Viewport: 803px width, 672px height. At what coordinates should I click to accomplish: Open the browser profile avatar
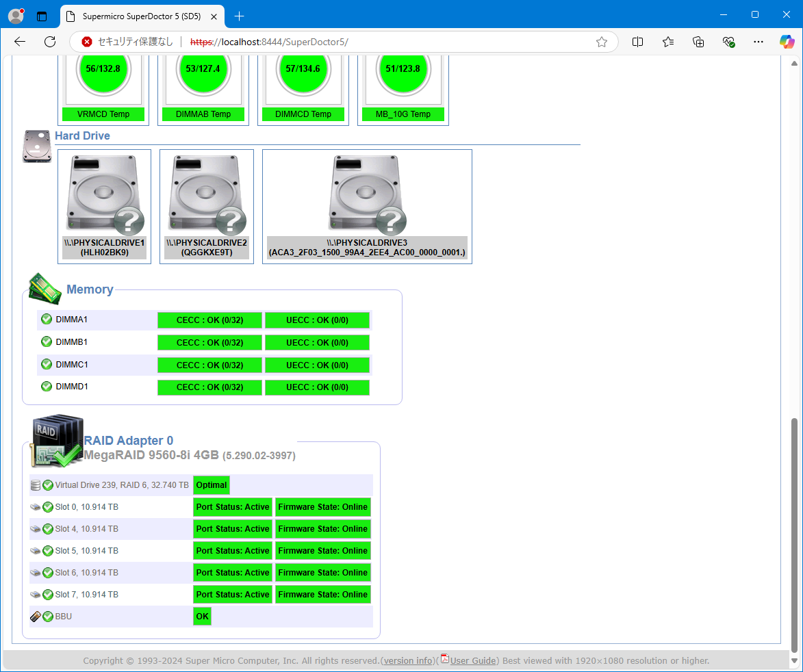[16, 16]
